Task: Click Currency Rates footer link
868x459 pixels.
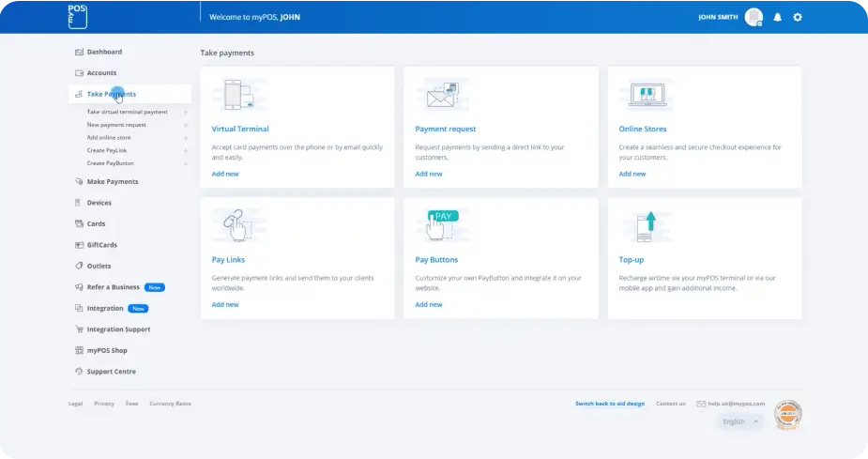Action: coord(170,404)
